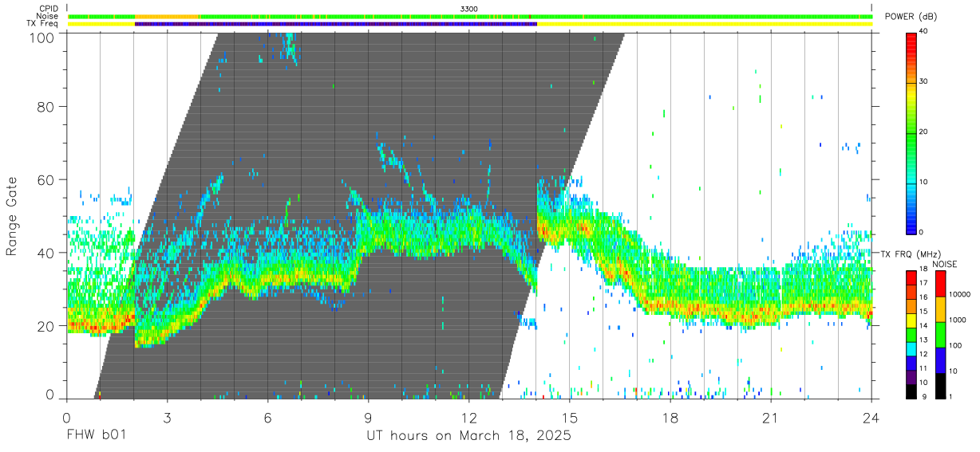Click the FHW b01 radar beam label

pos(96,436)
